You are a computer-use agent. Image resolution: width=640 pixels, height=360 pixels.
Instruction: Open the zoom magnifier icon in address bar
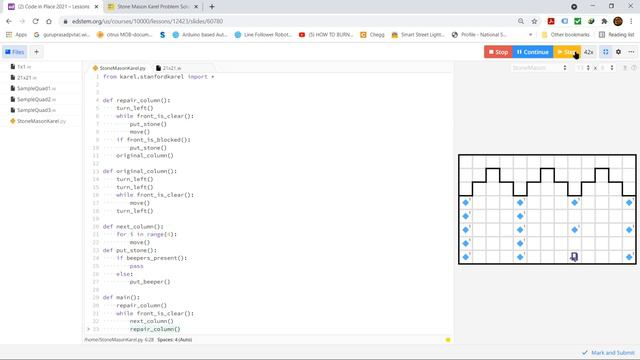click(521, 21)
